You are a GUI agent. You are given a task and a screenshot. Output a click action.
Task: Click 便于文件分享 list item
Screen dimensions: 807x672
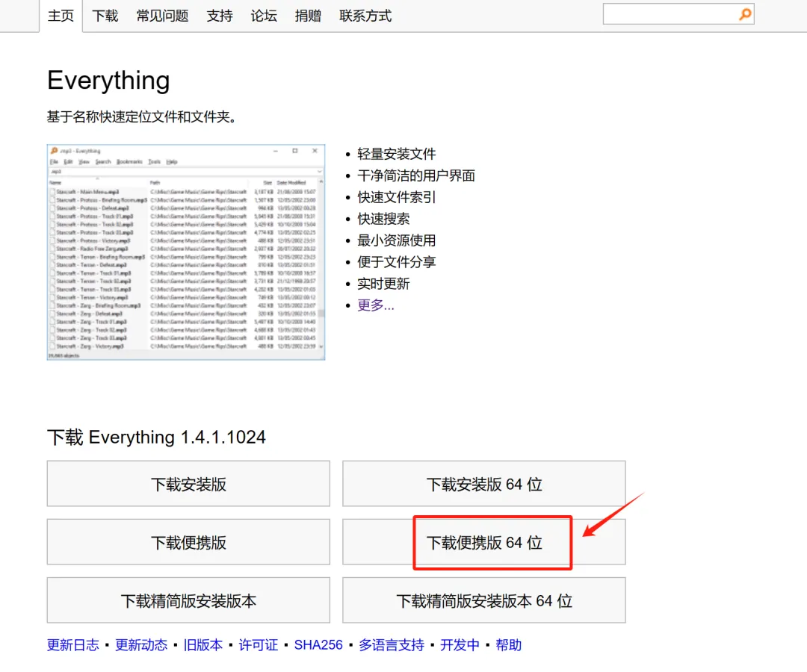(x=396, y=261)
